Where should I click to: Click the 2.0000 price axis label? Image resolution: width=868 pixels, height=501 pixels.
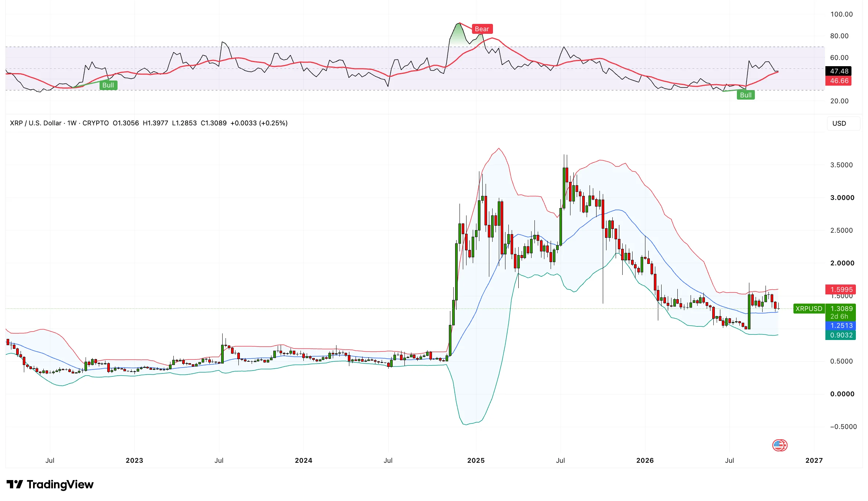pyautogui.click(x=842, y=263)
